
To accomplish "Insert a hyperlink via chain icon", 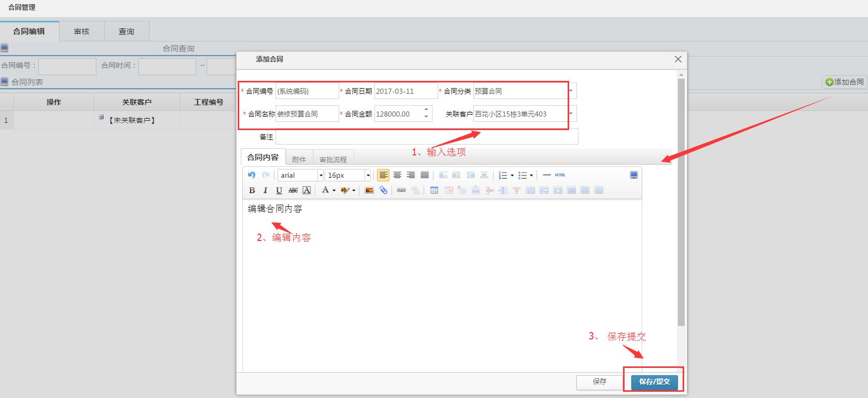I will 401,190.
